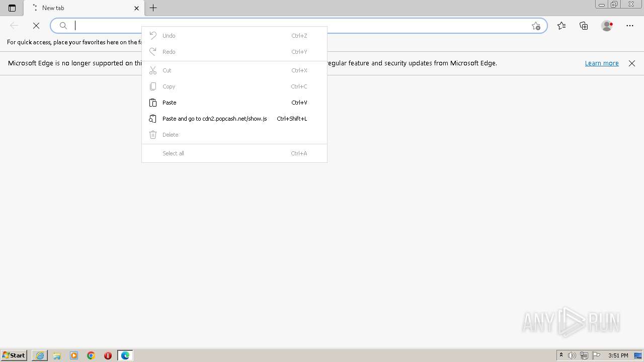Click inside the address bar field
This screenshot has width=644, height=362.
pyautogui.click(x=299, y=26)
